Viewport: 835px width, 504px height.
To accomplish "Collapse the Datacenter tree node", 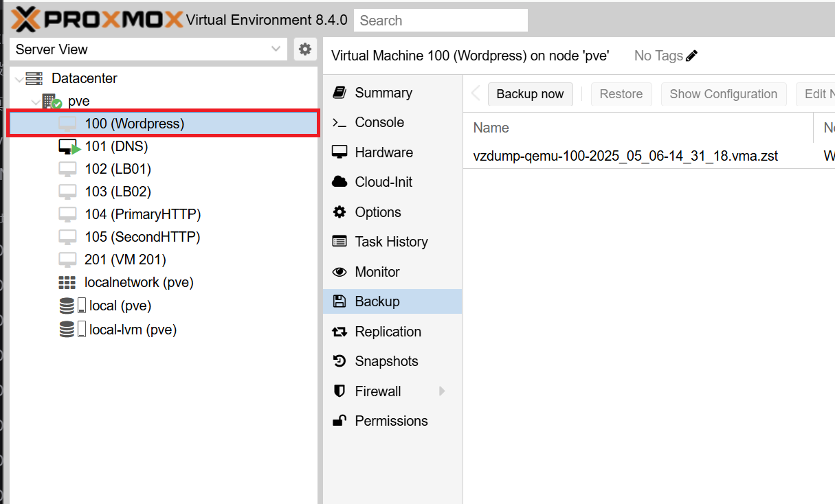I will click(19, 79).
